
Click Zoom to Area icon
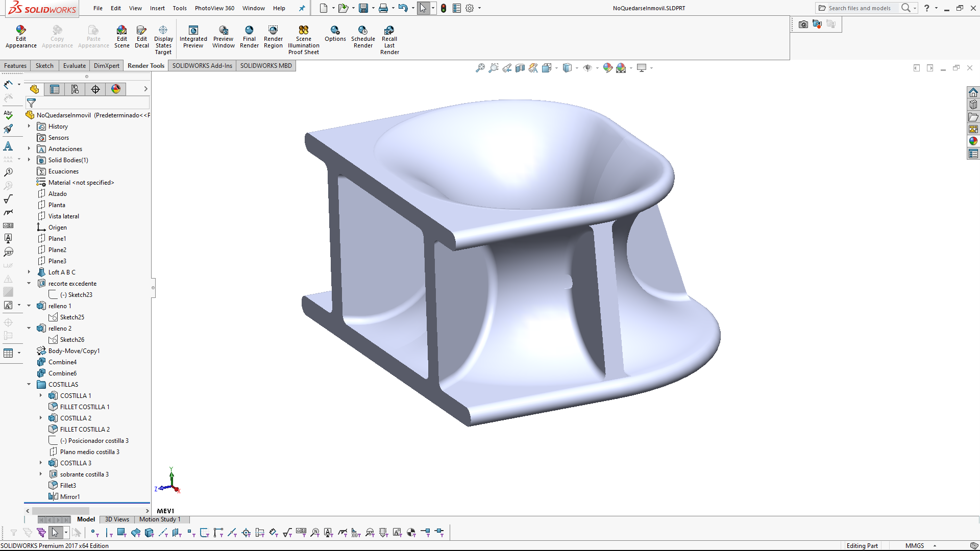pos(494,68)
